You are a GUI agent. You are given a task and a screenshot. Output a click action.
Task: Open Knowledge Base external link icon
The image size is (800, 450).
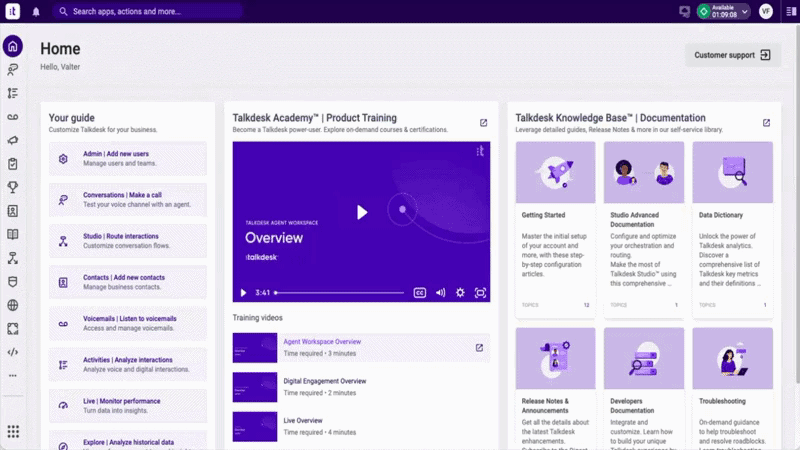coord(766,123)
